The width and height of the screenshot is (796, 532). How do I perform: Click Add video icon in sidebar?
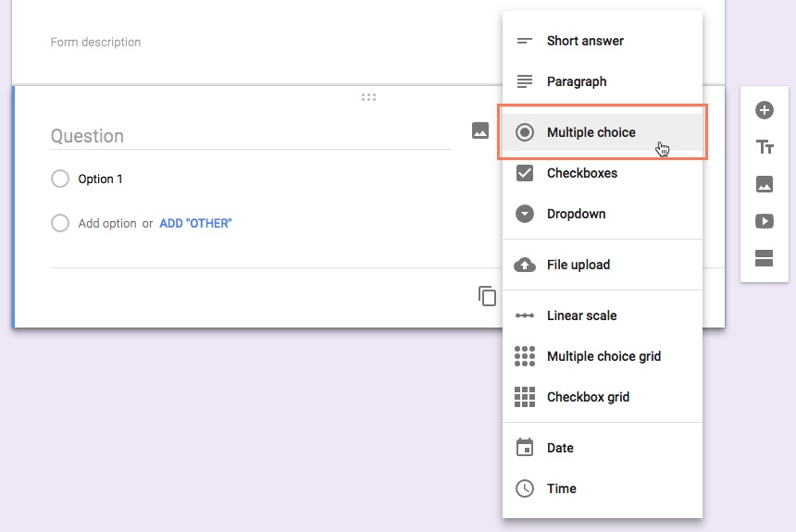(x=765, y=221)
